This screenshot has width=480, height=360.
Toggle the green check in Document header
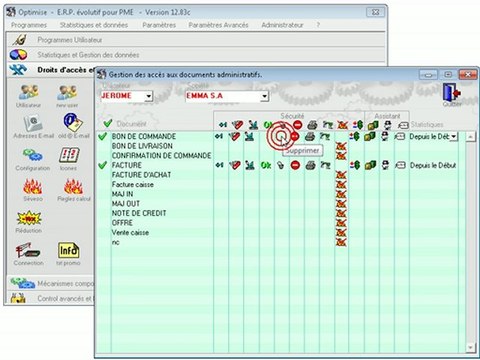click(x=108, y=124)
